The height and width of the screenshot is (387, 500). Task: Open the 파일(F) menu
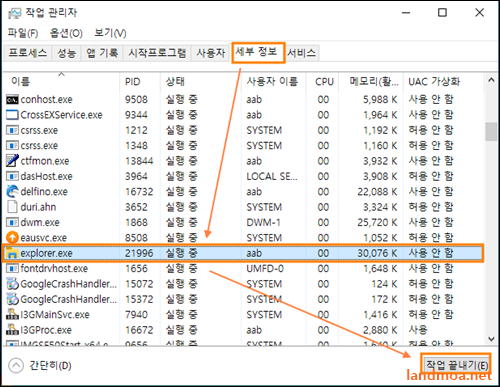coord(23,33)
